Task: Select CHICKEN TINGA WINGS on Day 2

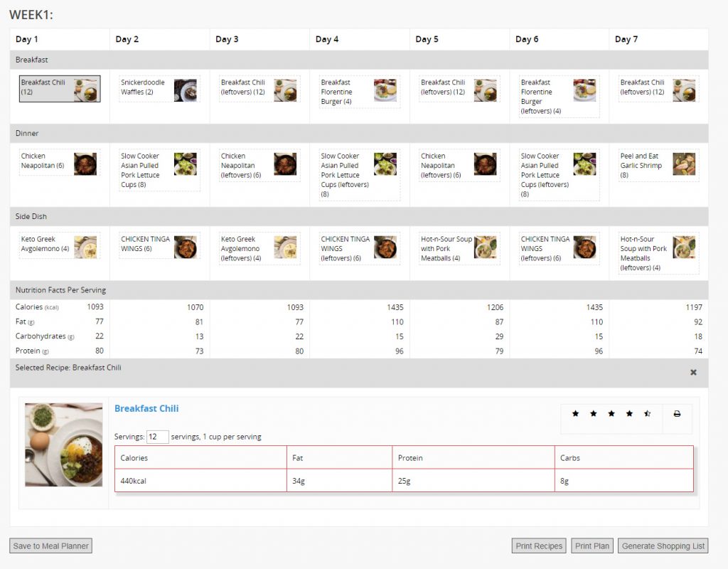Action: (159, 245)
